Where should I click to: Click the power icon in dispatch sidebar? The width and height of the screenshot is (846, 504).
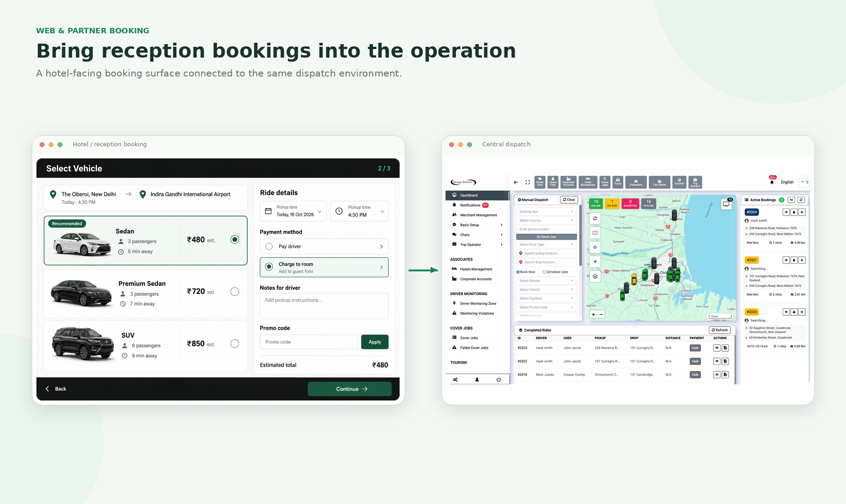pyautogui.click(x=499, y=379)
